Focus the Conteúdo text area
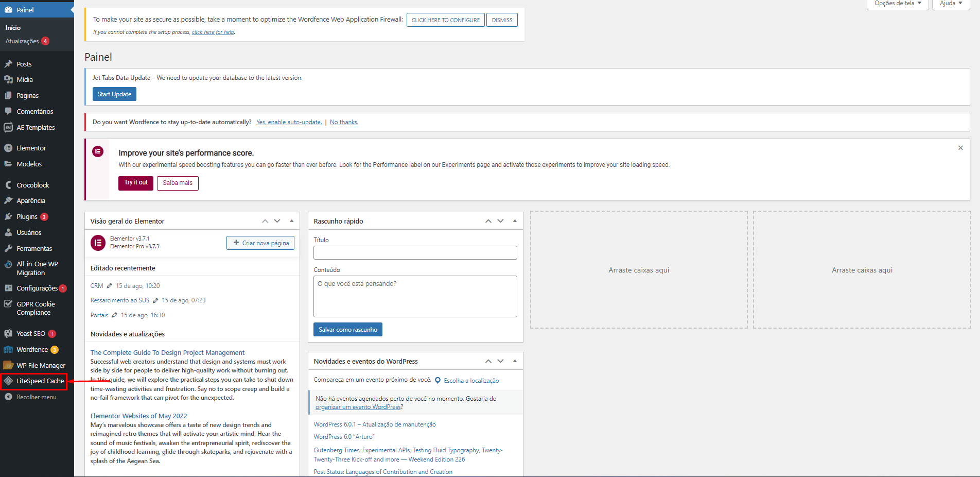 point(415,296)
